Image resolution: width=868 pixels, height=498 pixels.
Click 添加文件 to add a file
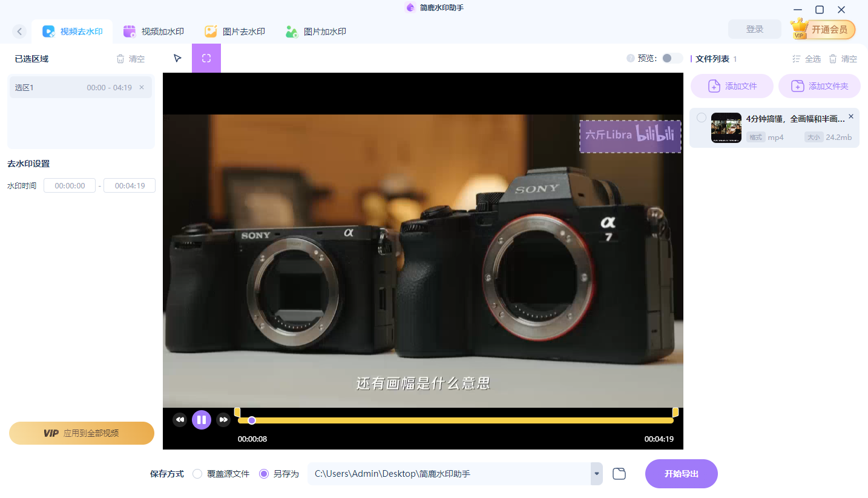(732, 86)
